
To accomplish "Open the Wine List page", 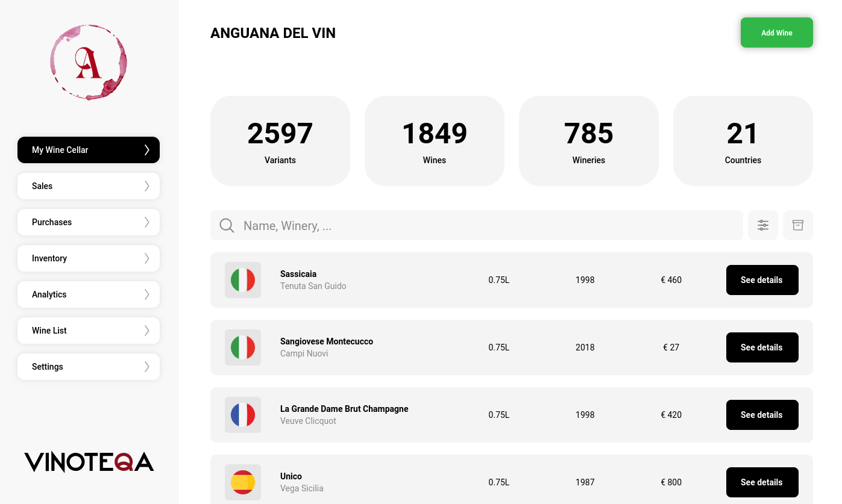I will click(x=89, y=331).
